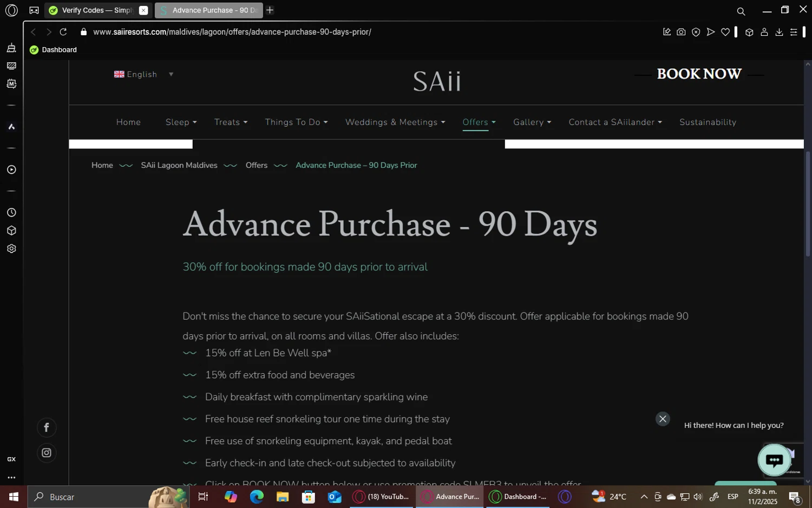Click the SAii logo
812x508 pixels.
pyautogui.click(x=437, y=81)
